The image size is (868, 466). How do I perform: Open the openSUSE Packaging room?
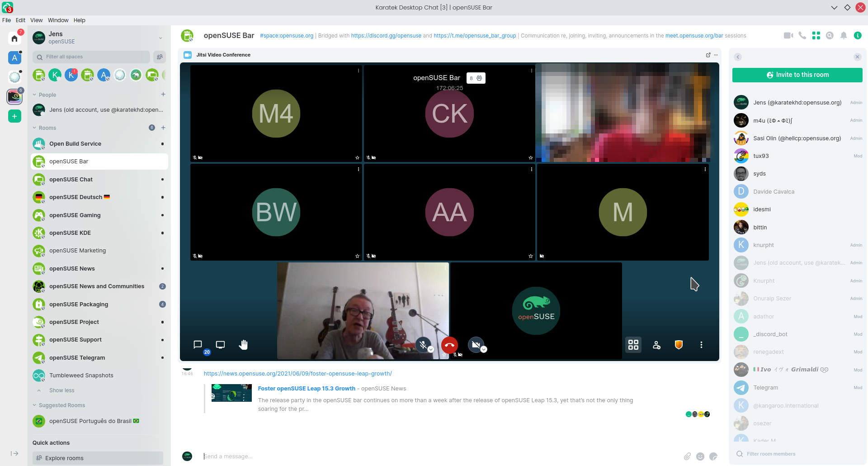(99, 304)
